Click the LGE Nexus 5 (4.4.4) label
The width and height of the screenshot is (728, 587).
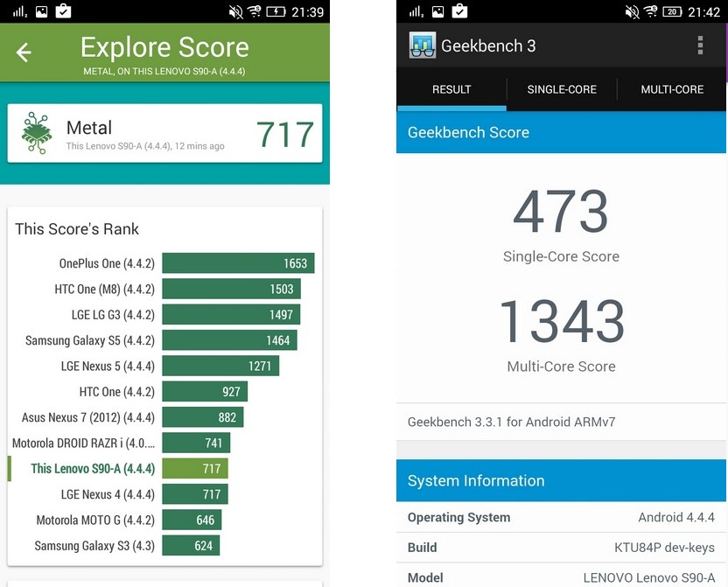point(108,367)
